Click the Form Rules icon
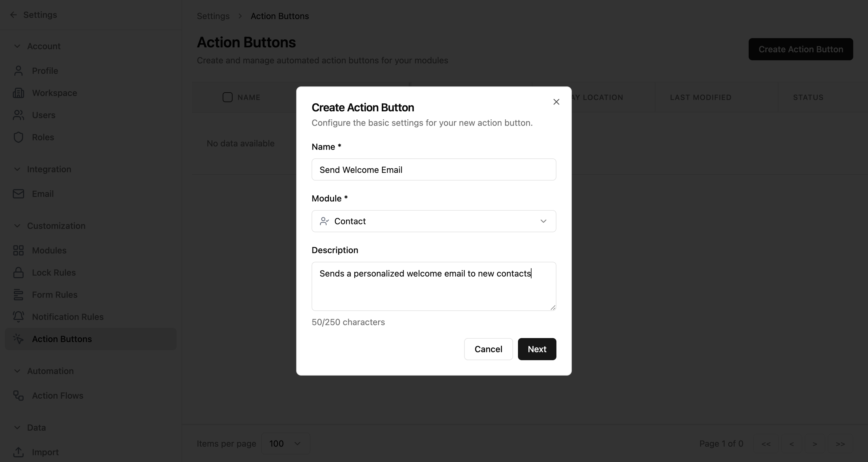This screenshot has height=462, width=868. click(x=18, y=295)
